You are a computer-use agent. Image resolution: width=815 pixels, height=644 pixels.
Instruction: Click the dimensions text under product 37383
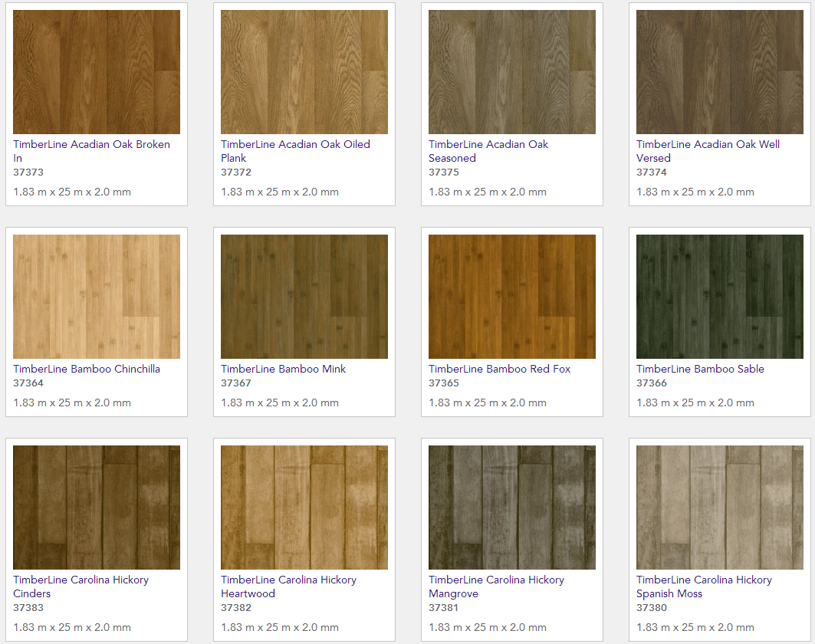click(72, 627)
